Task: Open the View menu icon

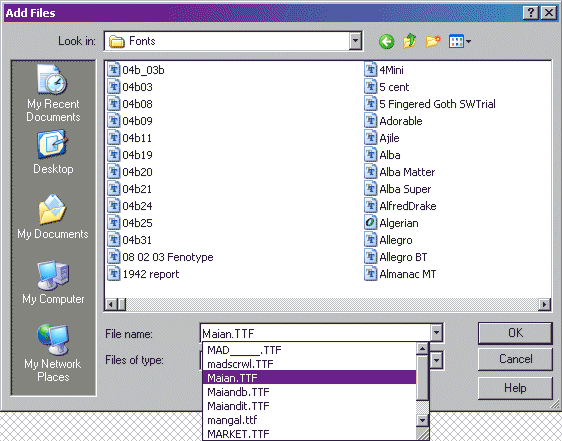Action: point(459,42)
